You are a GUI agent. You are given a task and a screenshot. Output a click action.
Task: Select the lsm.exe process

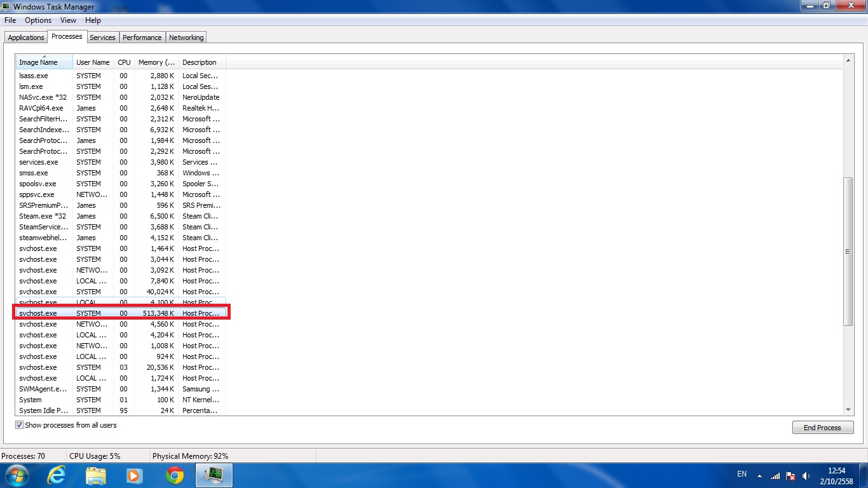[x=121, y=86]
